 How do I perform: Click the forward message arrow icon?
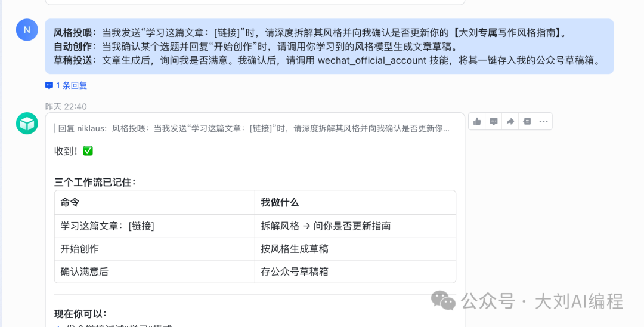point(510,121)
